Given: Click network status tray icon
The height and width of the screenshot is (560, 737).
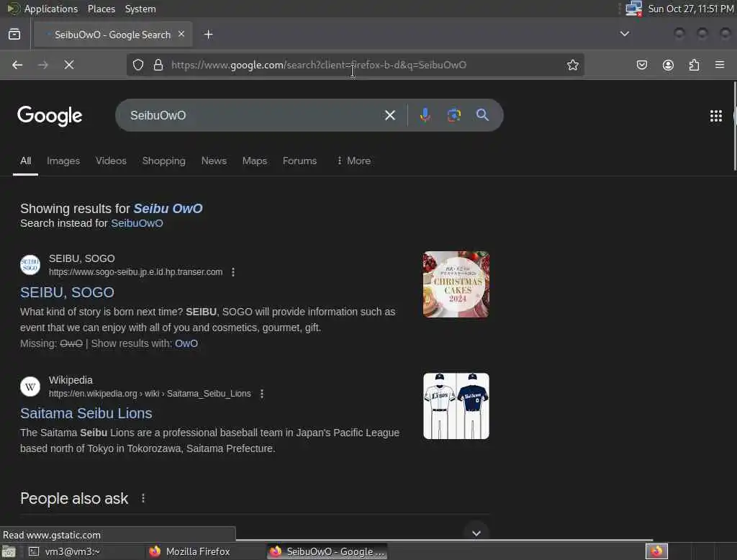Looking at the screenshot, I should click(633, 9).
